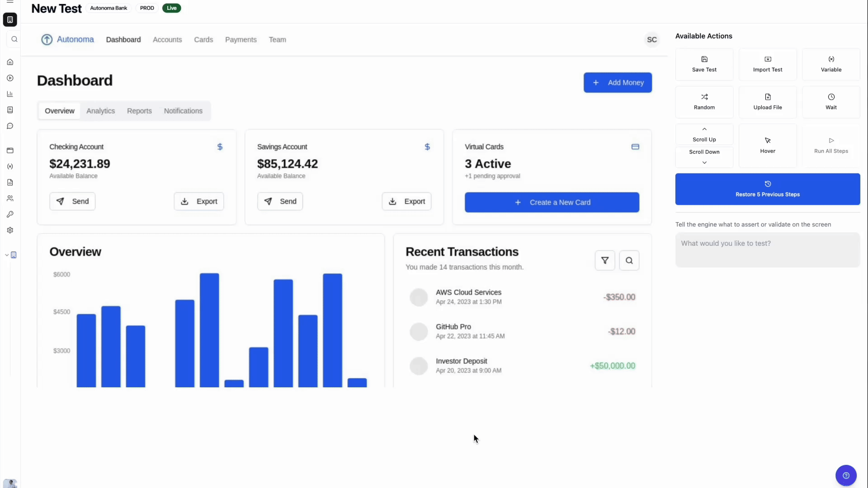Click the filter icon in Recent Transactions
Screen dimensions: 868x488
(x=604, y=260)
